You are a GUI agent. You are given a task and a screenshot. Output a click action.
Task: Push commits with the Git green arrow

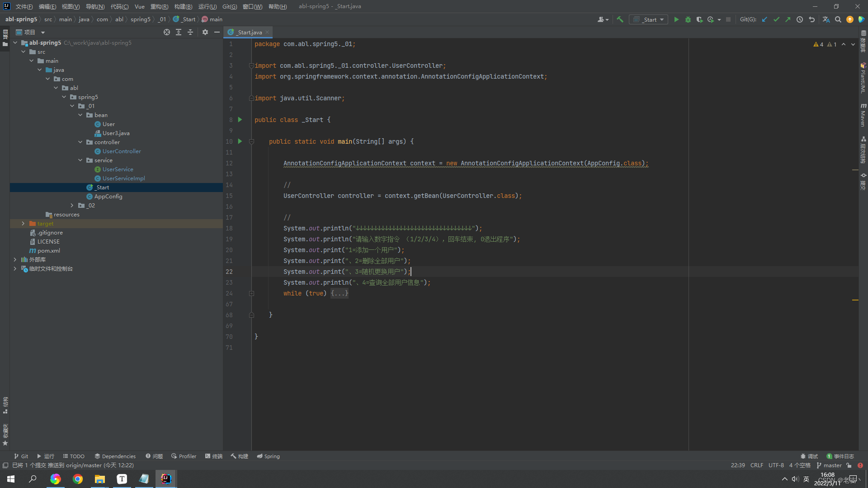point(788,19)
